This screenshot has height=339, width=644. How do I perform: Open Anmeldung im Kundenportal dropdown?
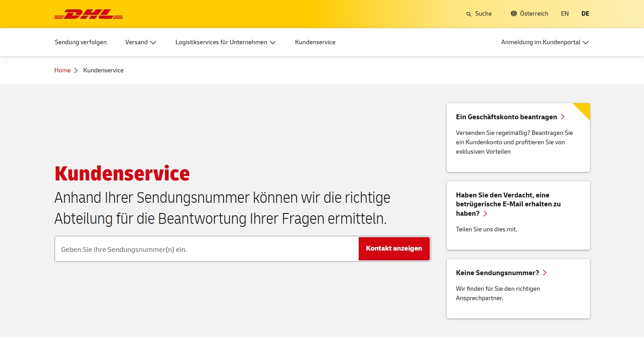pos(545,42)
